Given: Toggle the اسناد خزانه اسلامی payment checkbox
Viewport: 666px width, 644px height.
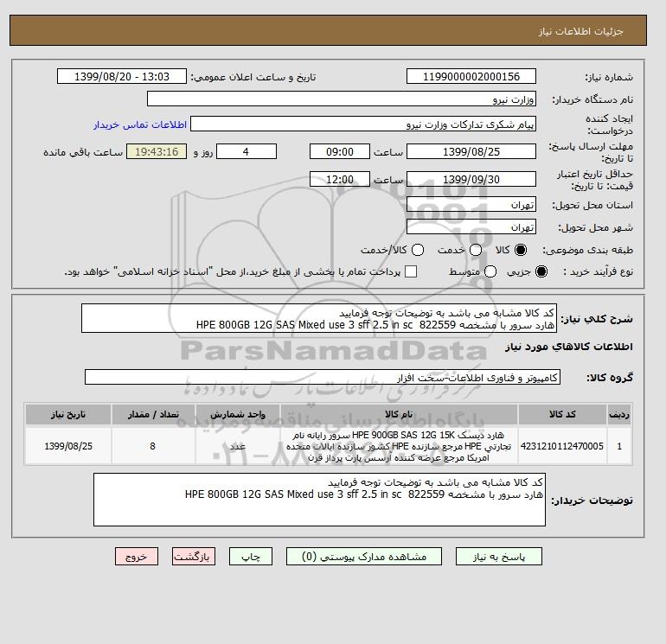Looking at the screenshot, I should point(411,271).
